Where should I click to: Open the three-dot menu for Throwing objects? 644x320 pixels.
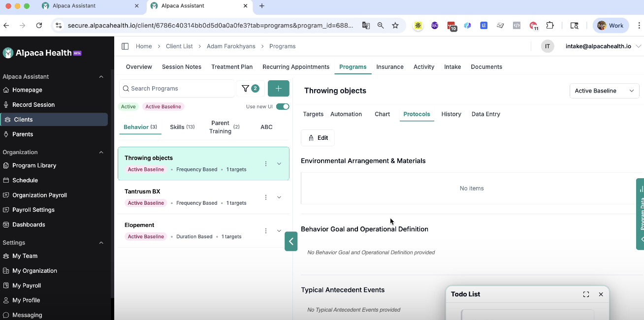266,164
